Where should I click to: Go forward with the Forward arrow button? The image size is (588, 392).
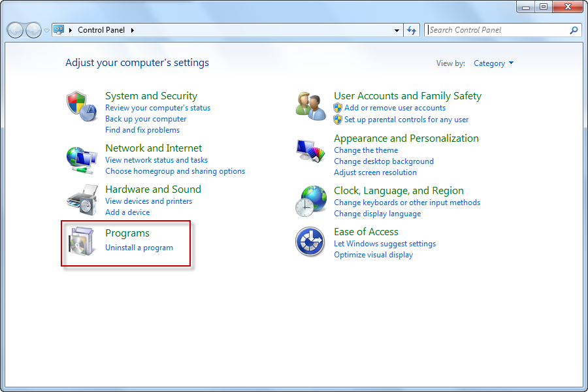(33, 30)
